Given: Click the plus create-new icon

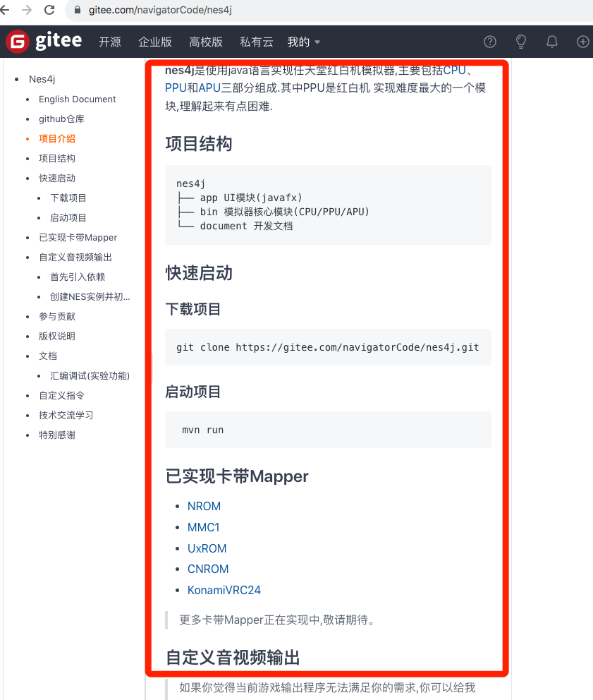Looking at the screenshot, I should pos(582,42).
